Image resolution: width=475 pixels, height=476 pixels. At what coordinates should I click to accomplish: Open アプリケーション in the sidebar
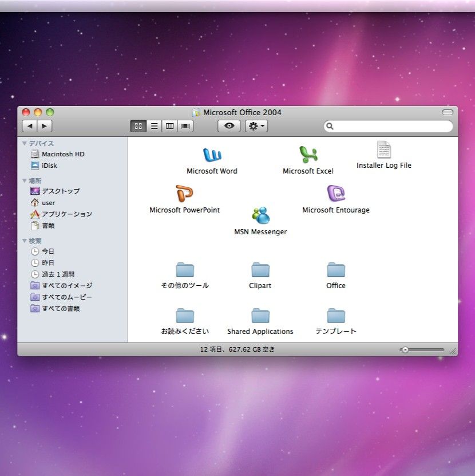(61, 214)
